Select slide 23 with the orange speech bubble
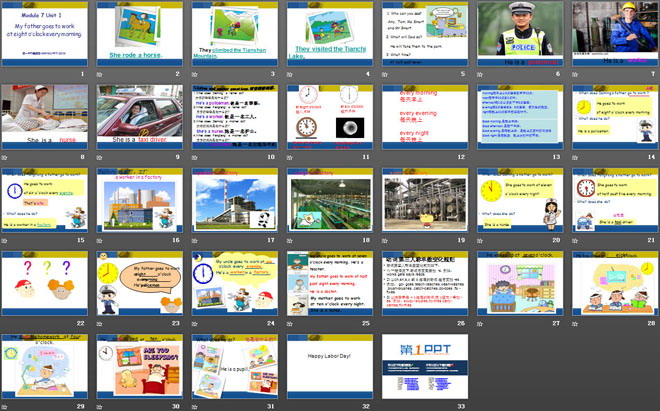The image size is (660, 411). 140,284
